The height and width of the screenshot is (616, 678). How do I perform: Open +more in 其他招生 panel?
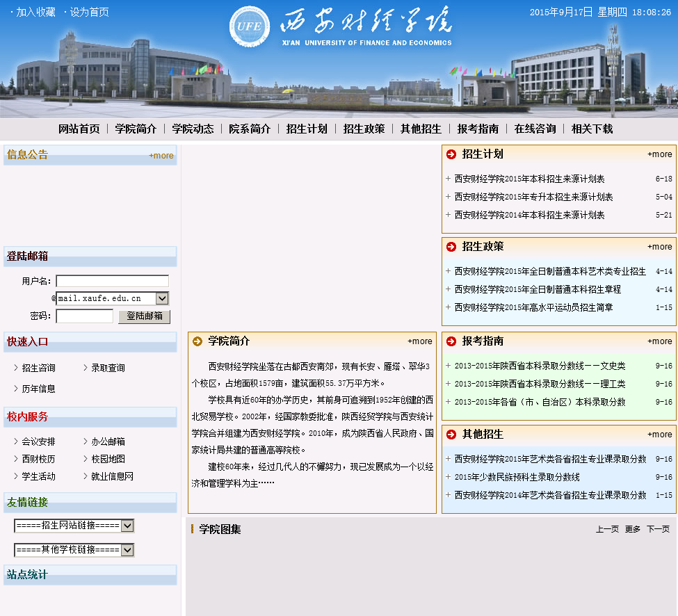(x=660, y=435)
